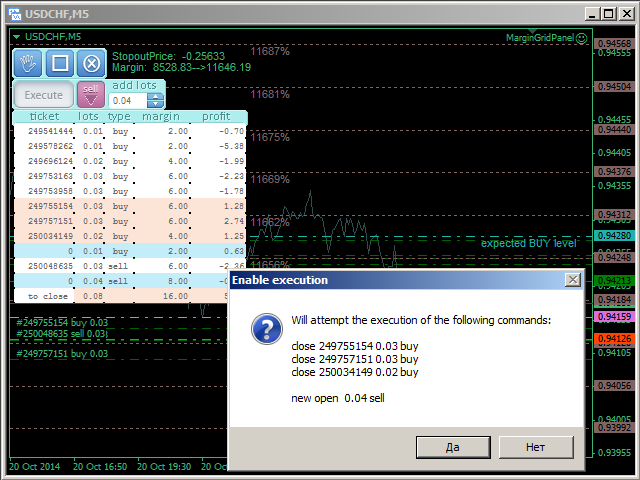Select ticket 250034149 buy row
This screenshot has width=640, height=480.
[50, 236]
